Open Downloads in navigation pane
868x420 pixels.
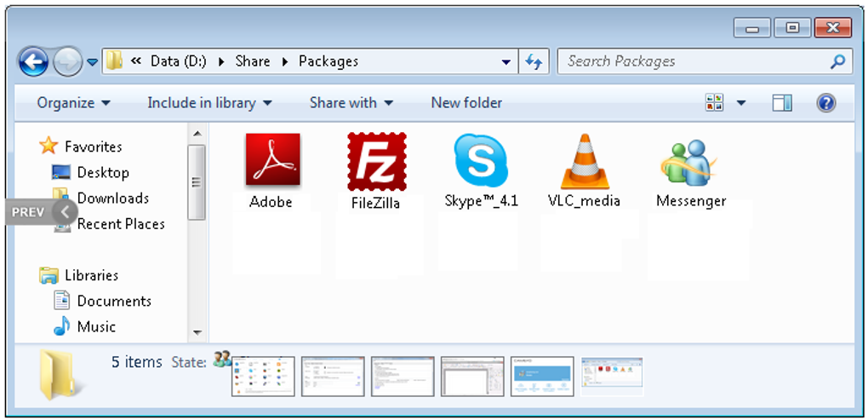pyautogui.click(x=113, y=198)
